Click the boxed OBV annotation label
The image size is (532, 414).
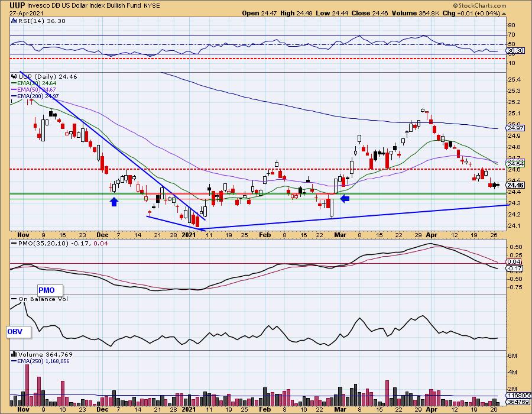(x=19, y=332)
